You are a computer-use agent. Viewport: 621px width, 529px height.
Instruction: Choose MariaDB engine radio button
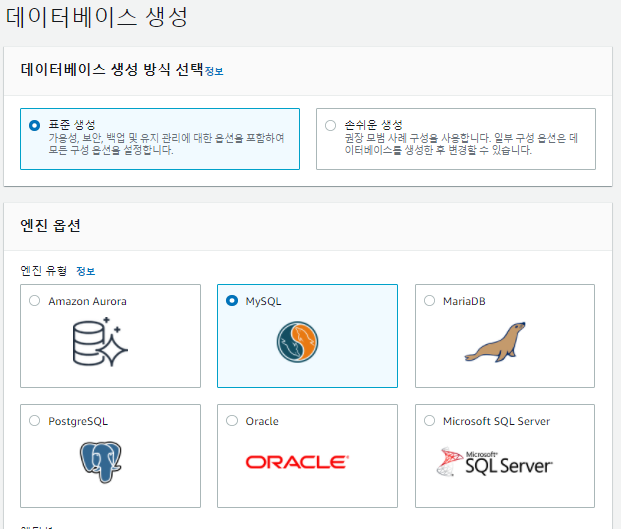point(429,301)
